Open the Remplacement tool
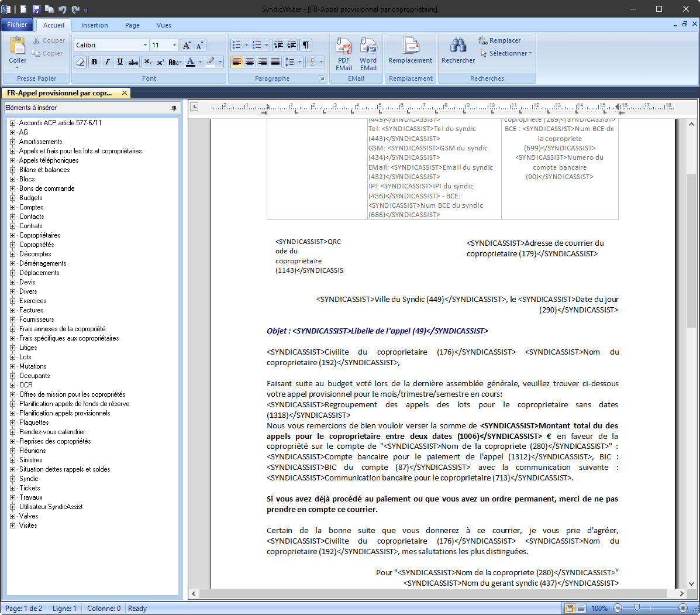Screen dimensions: 700x615 click(x=411, y=50)
